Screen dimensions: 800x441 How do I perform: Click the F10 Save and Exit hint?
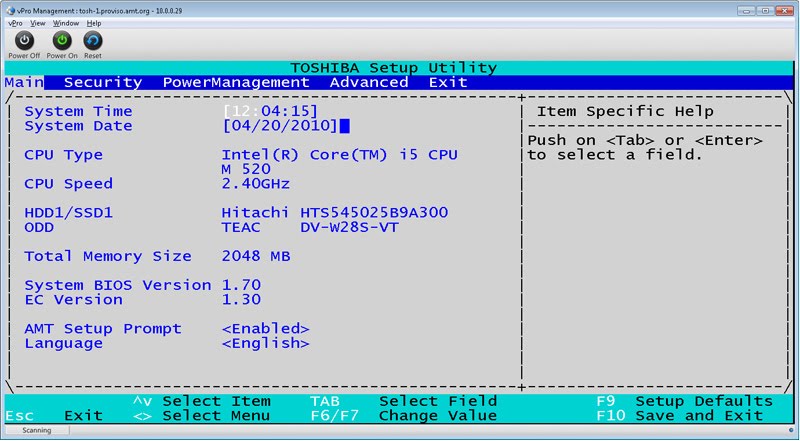tap(679, 416)
